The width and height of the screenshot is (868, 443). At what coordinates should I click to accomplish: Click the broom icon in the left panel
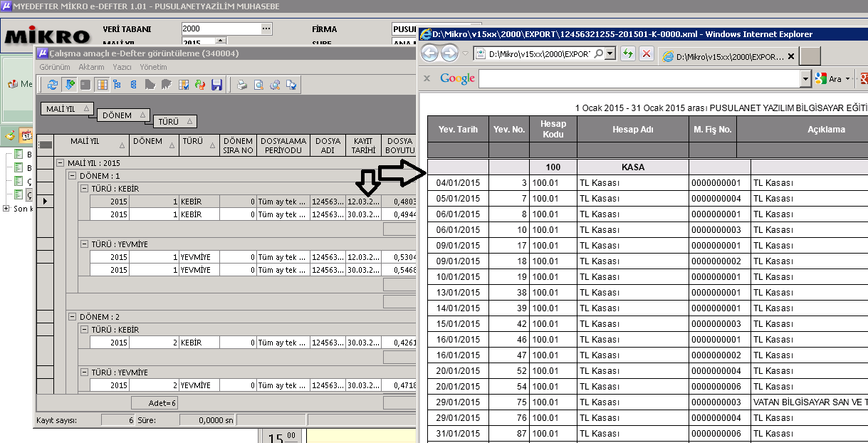(11, 134)
